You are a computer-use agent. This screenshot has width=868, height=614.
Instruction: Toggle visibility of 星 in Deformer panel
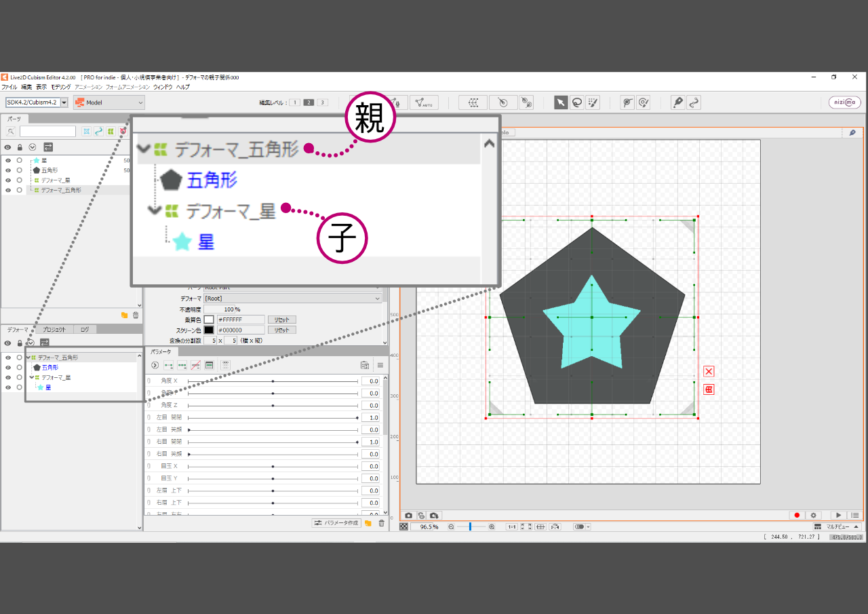tap(8, 387)
